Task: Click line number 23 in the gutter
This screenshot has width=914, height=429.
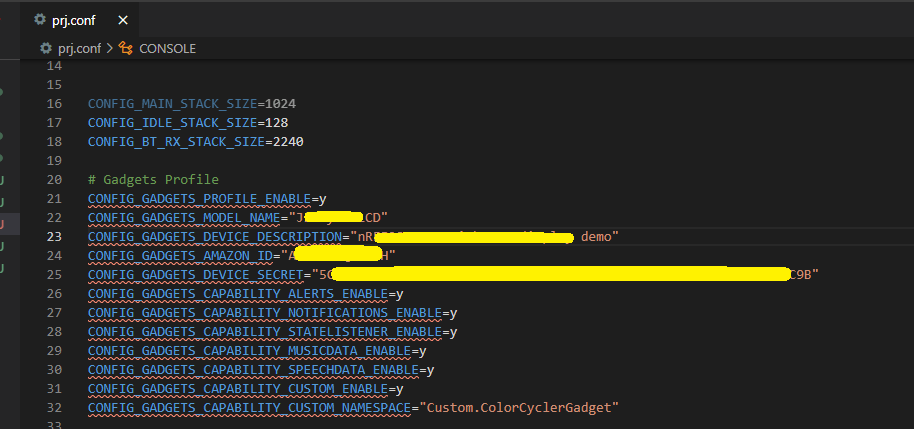Action: tap(54, 237)
